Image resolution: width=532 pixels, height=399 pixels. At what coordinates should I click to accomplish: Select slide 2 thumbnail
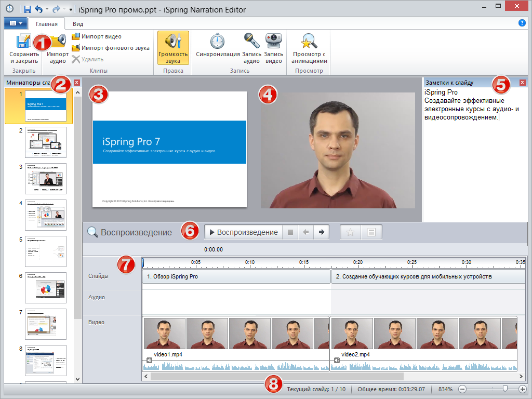tap(46, 142)
